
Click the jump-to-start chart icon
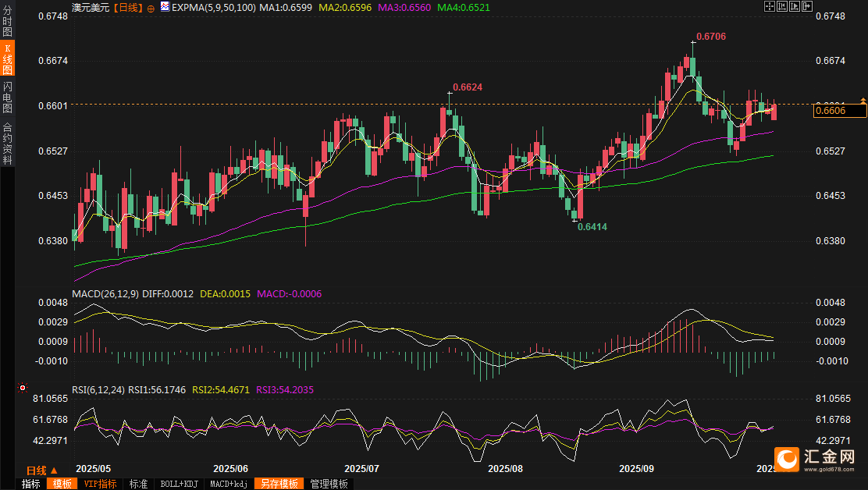pos(781,6)
